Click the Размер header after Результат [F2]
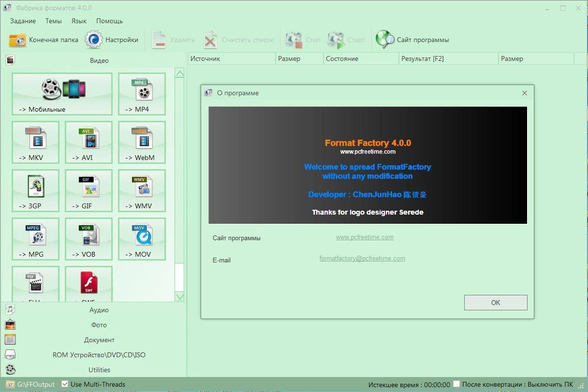Viewport: 588px width, 392px height. 536,58
